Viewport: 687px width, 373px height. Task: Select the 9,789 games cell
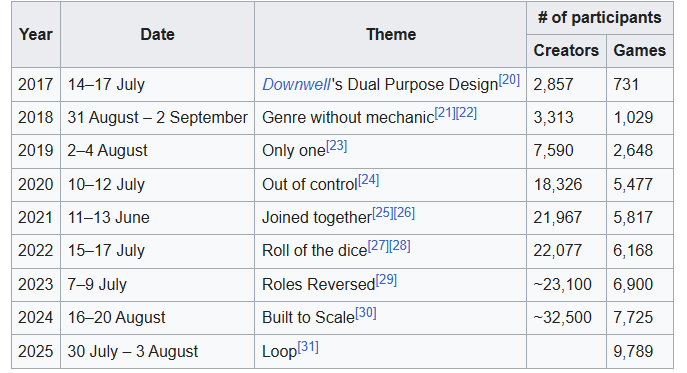[640, 352]
